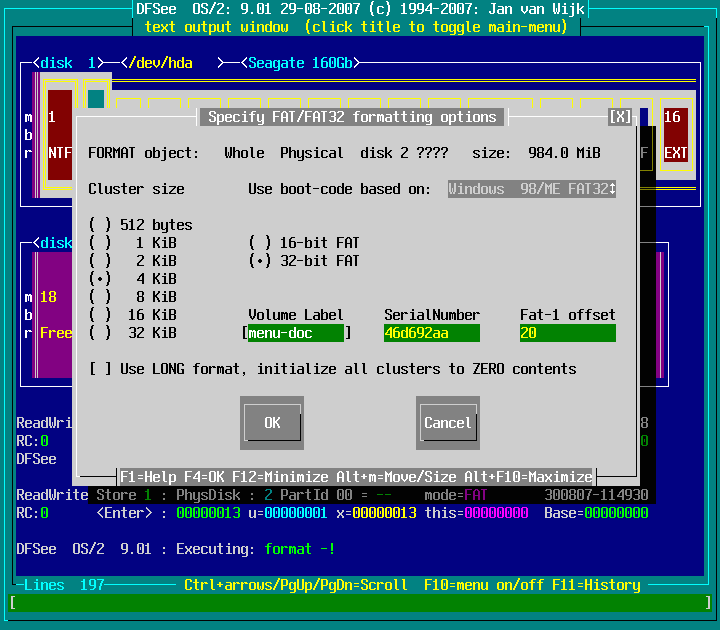This screenshot has height=630, width=720.
Task: Select the red EXT partition 16 block
Action: click(x=675, y=135)
